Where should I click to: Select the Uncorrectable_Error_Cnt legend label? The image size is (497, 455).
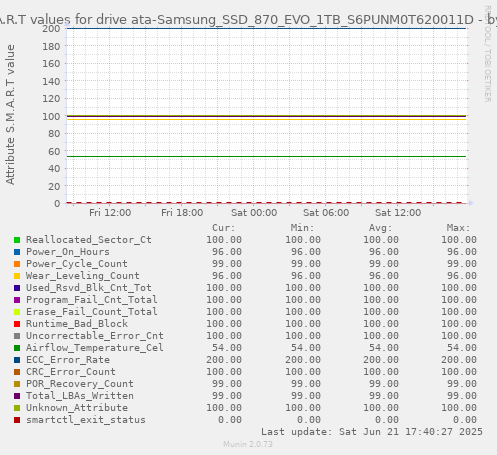coord(95,336)
